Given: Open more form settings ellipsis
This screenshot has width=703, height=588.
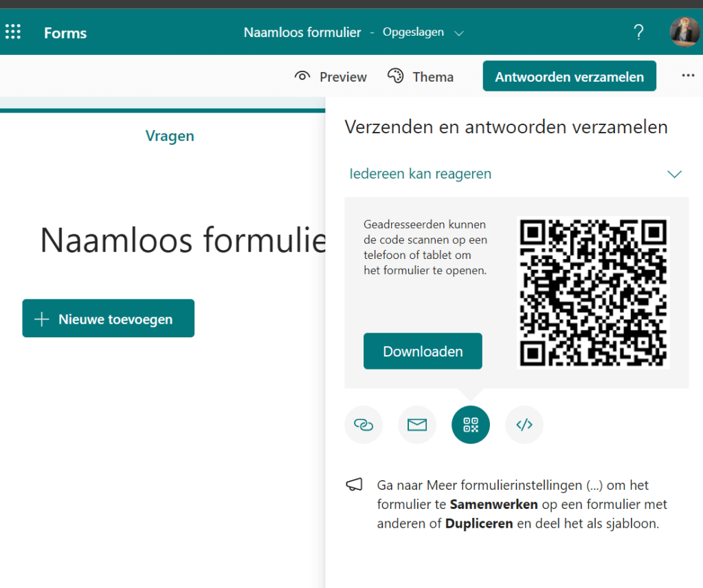Looking at the screenshot, I should tap(688, 76).
